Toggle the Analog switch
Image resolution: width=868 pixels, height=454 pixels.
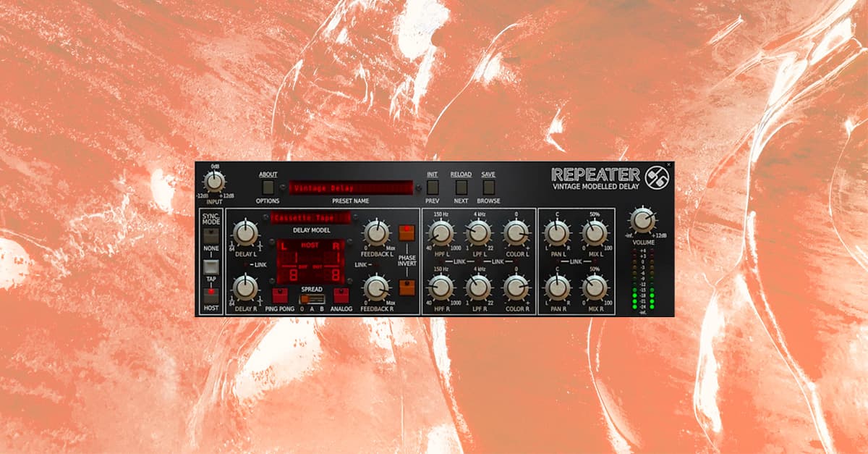341,295
